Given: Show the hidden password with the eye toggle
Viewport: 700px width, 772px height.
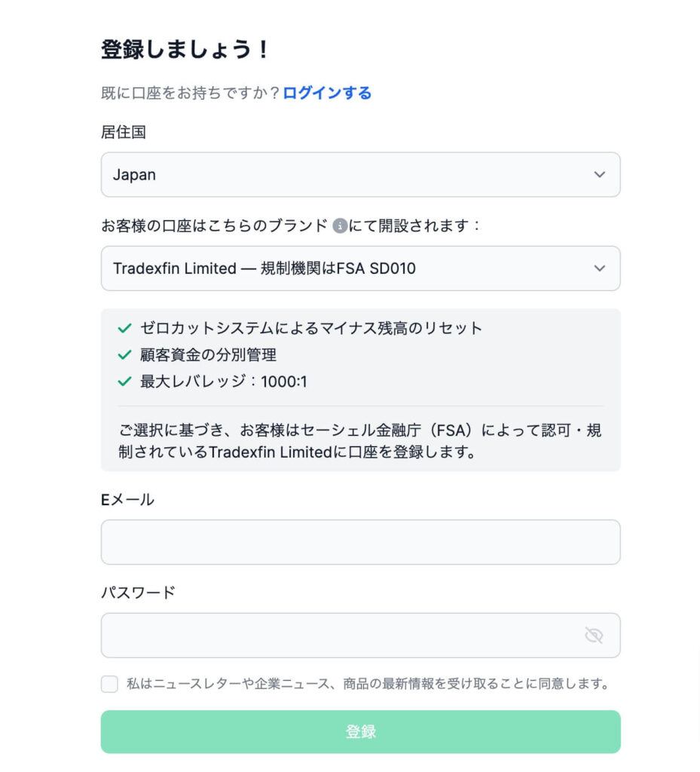Looking at the screenshot, I should coord(595,636).
